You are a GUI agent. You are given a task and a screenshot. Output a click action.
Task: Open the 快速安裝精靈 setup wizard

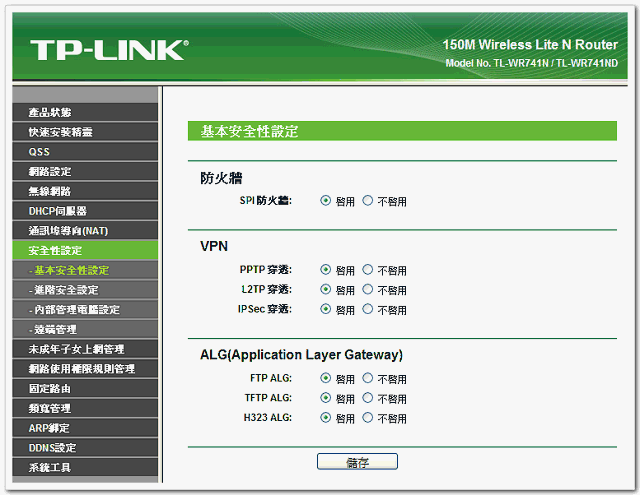pyautogui.click(x=60, y=132)
